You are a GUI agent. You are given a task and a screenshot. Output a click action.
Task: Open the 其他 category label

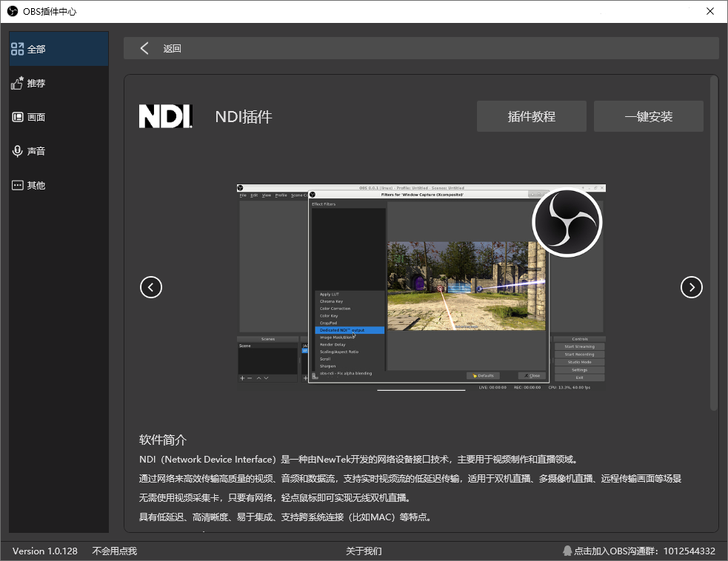point(36,186)
